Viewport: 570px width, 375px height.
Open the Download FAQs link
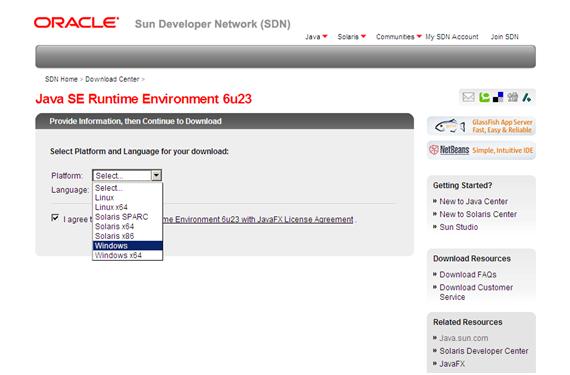coord(468,275)
